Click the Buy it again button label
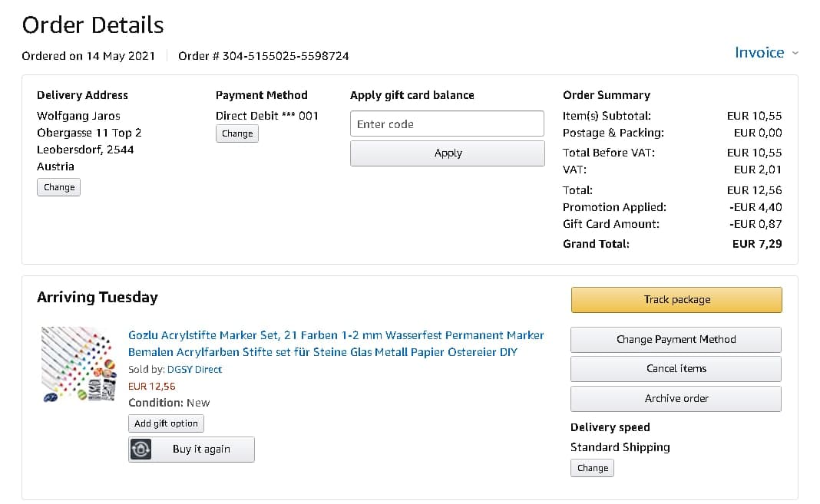 201,450
